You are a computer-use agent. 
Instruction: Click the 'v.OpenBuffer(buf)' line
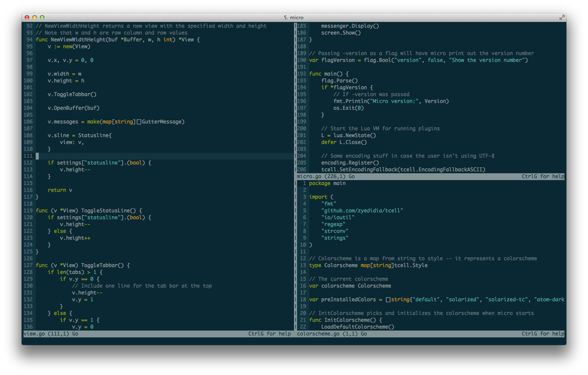[x=73, y=108]
